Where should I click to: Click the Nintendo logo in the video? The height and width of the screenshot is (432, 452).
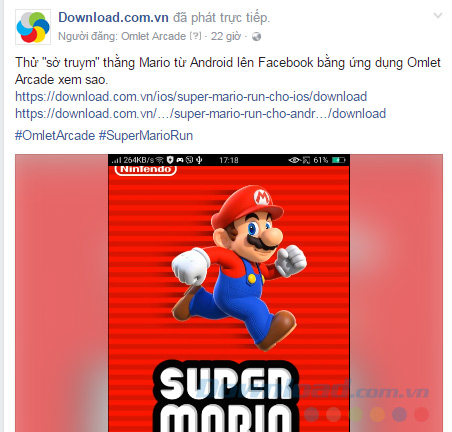145,170
